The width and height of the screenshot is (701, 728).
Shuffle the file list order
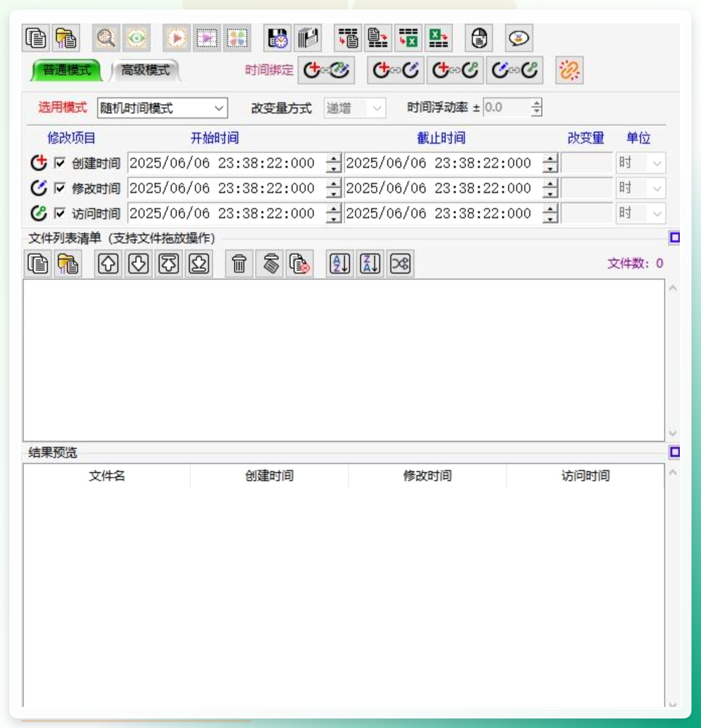[400, 264]
